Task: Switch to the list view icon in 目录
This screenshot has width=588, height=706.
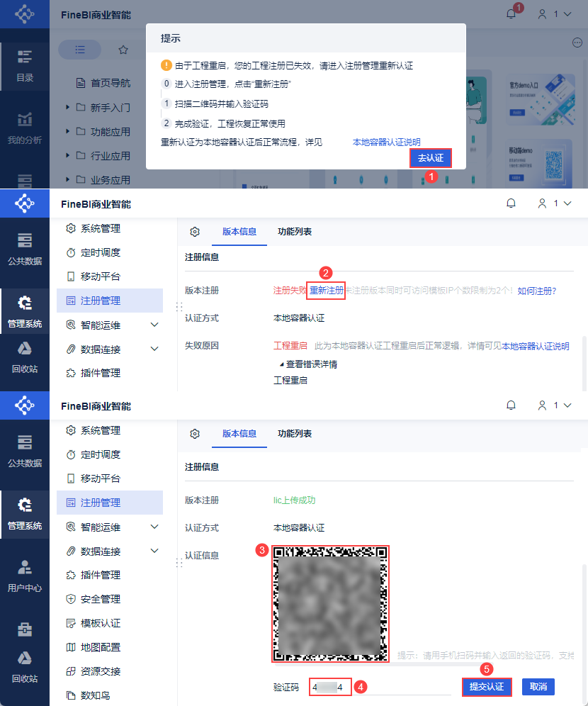Action: (x=80, y=50)
